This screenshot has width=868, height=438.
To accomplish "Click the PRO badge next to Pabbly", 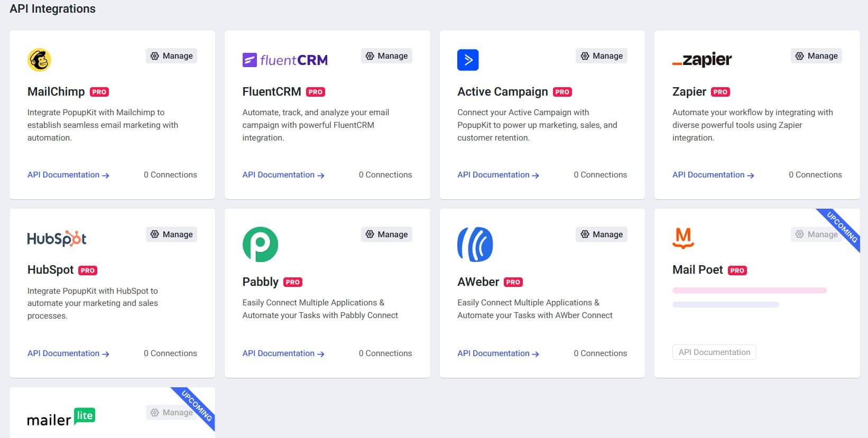I will (293, 282).
